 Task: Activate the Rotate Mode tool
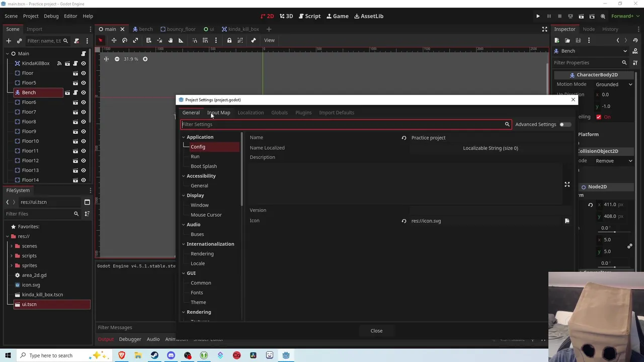coord(124,40)
